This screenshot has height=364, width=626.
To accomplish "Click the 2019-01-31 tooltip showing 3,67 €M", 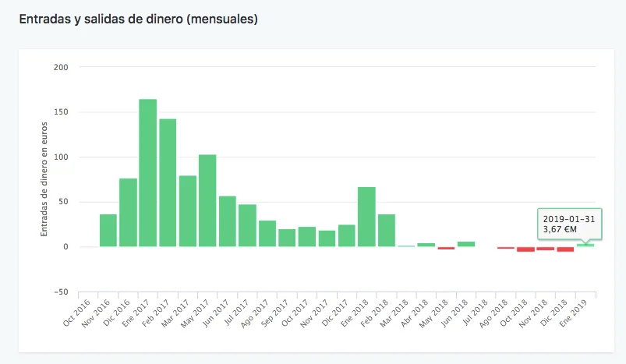I will coord(568,224).
